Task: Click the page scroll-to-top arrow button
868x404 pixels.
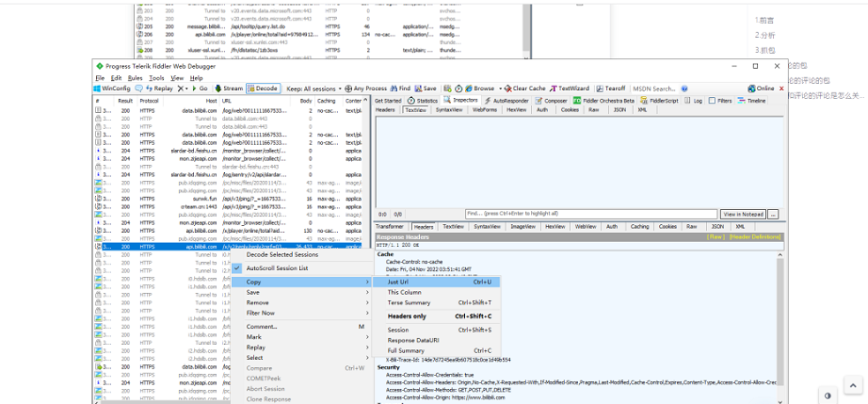Action: (853, 386)
